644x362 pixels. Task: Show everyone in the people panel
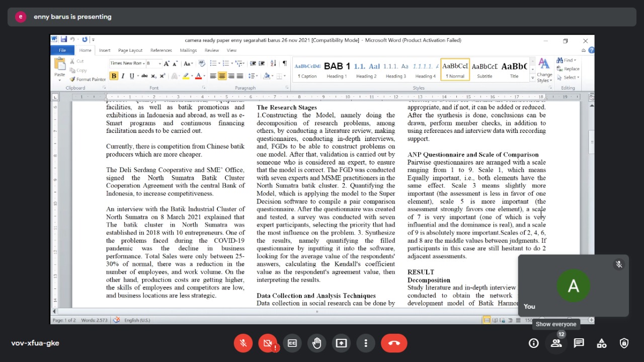556,343
